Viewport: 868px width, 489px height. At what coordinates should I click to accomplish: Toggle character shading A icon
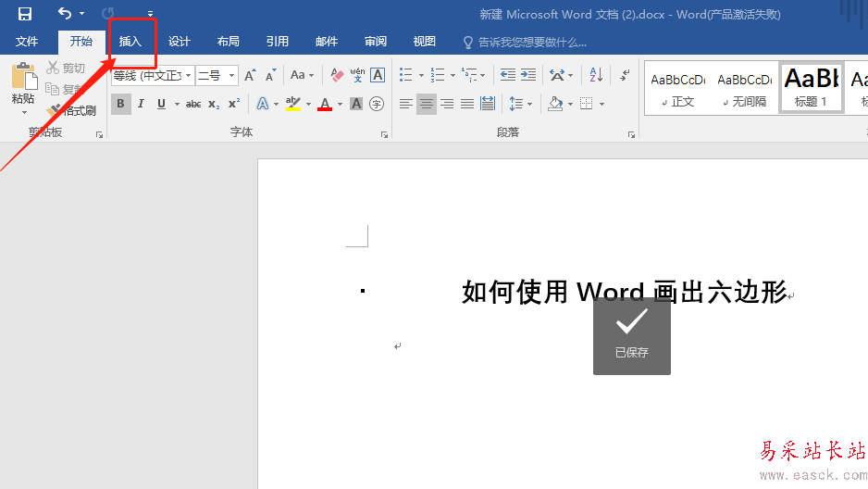pos(356,104)
